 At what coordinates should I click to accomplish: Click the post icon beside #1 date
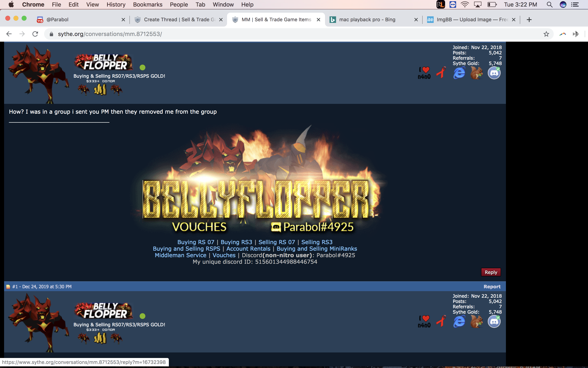pyautogui.click(x=8, y=287)
